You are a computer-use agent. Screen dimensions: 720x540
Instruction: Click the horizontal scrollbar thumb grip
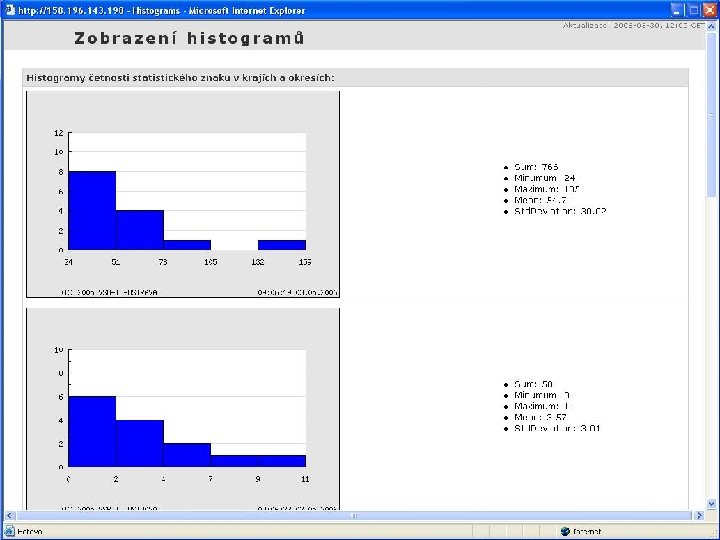[x=354, y=515]
